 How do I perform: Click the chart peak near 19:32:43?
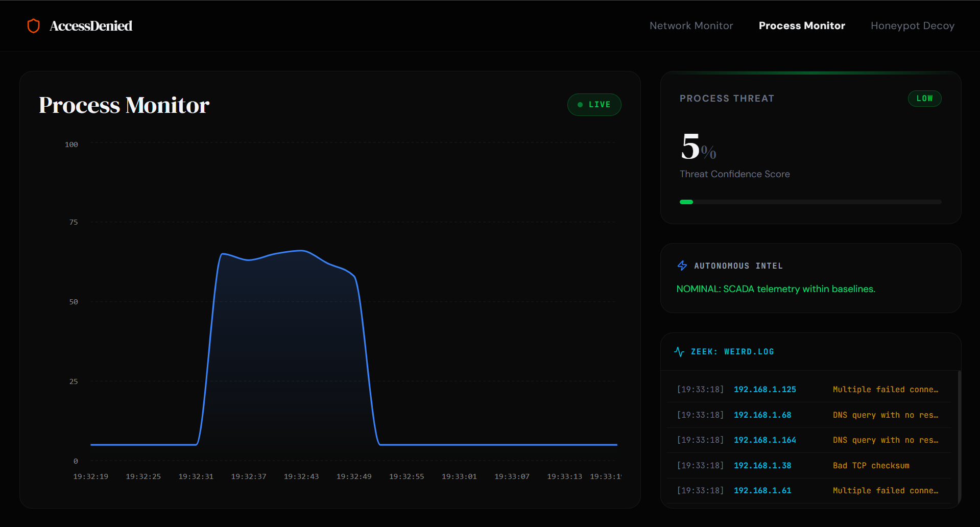pos(302,251)
